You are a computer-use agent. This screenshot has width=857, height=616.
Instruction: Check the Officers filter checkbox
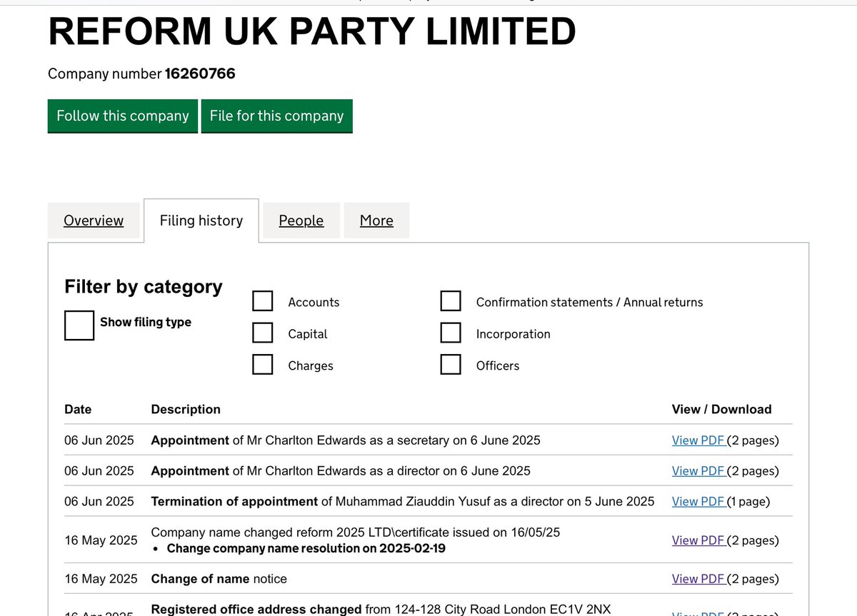[x=451, y=364]
